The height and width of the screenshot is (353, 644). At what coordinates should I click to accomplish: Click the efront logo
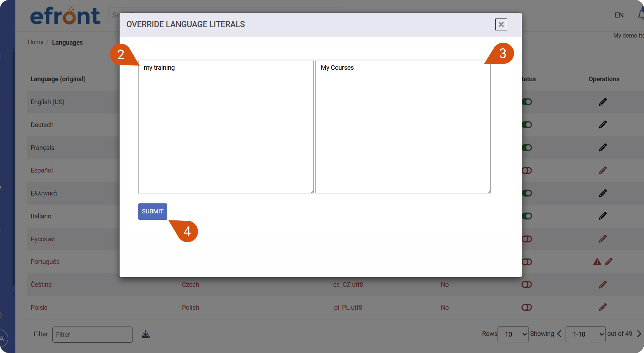[x=65, y=15]
